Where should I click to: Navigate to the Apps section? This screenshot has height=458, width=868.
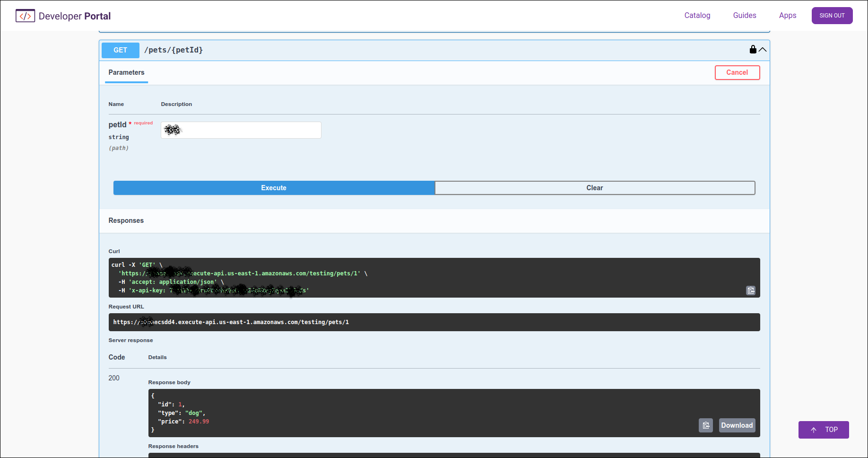787,15
